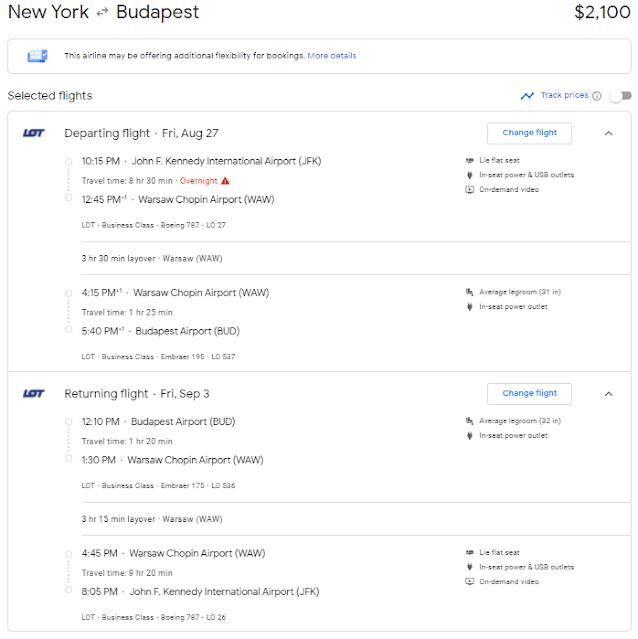The width and height of the screenshot is (638, 639).
Task: Click the Lie flat seat icon for LO 26
Action: 470,552
